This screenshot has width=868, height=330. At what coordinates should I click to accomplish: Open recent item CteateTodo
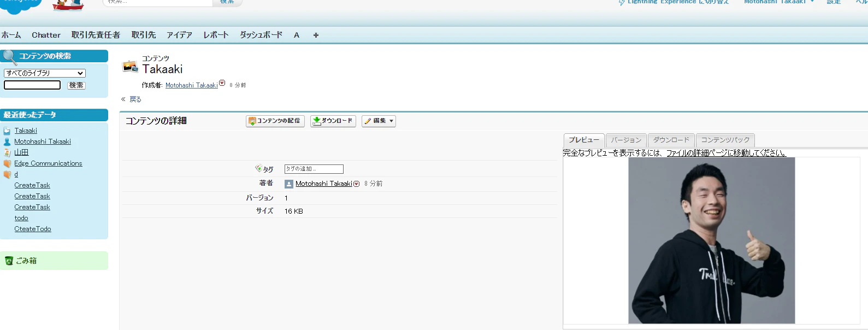click(33, 229)
